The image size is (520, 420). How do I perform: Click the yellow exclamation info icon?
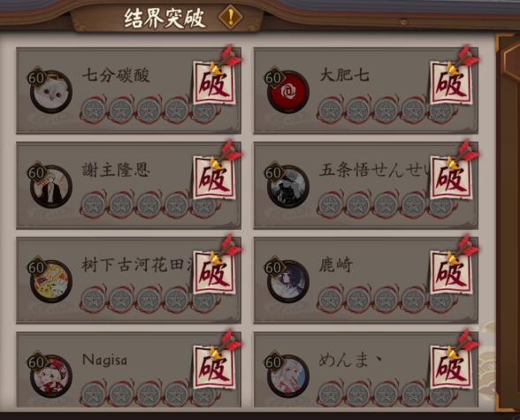pos(231,16)
